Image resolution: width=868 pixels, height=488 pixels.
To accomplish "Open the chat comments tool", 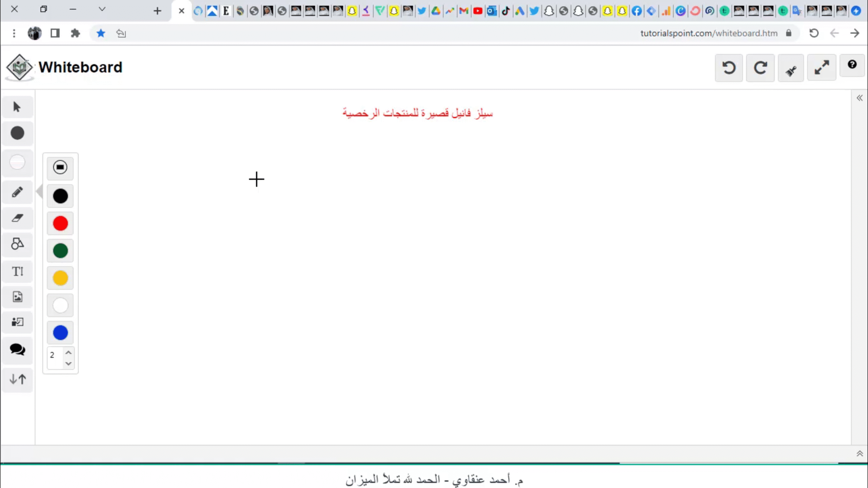I will click(x=17, y=349).
